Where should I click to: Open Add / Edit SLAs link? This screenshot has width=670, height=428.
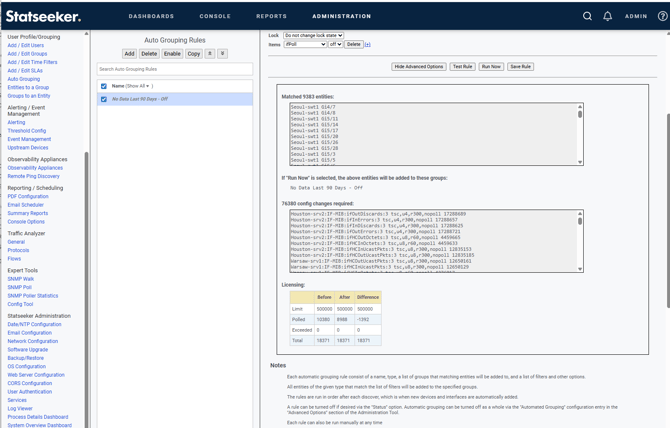pyautogui.click(x=25, y=70)
